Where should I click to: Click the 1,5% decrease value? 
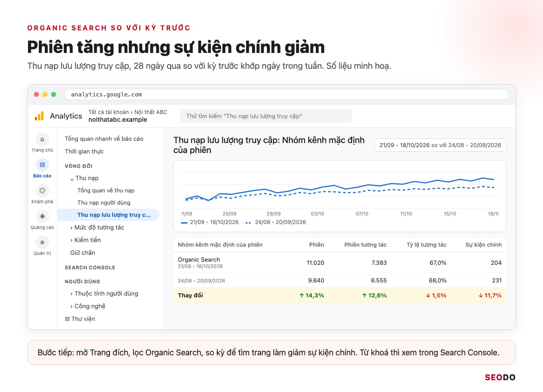435,295
